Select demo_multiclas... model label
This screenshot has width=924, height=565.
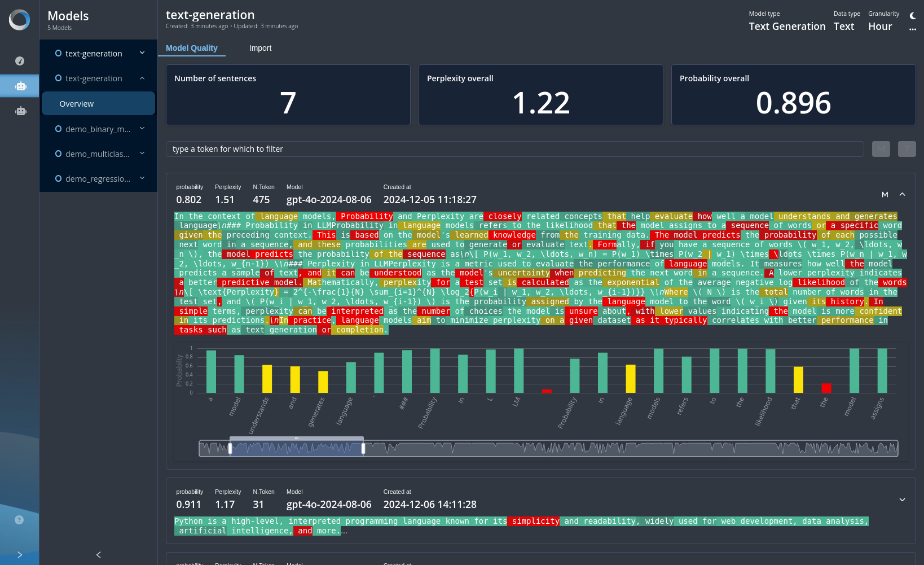pyautogui.click(x=97, y=154)
